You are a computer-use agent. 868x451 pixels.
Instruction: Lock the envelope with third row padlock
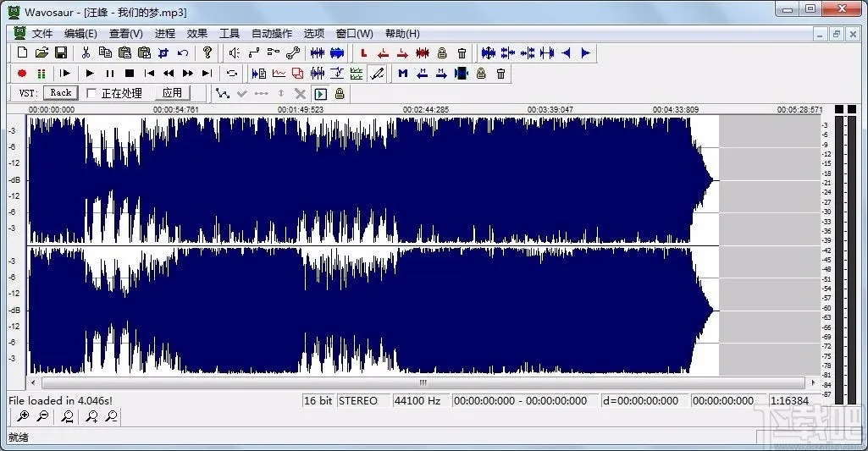[x=340, y=94]
